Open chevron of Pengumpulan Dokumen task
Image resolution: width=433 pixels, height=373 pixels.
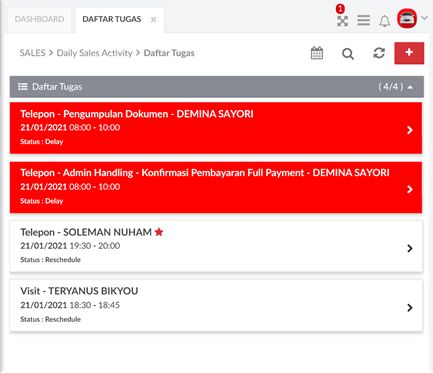point(410,130)
